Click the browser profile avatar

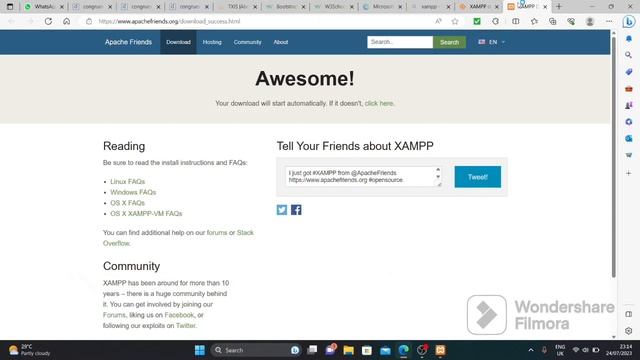pos(589,21)
